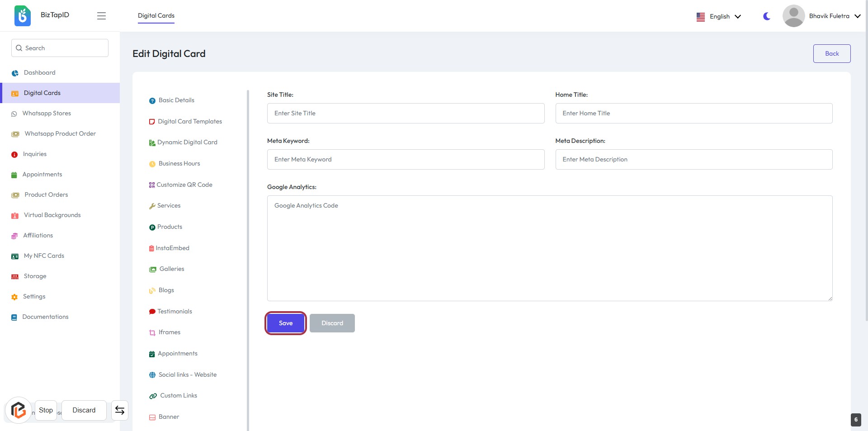
Task: Click the swap arrows icon in recorder bar
Action: 120,410
